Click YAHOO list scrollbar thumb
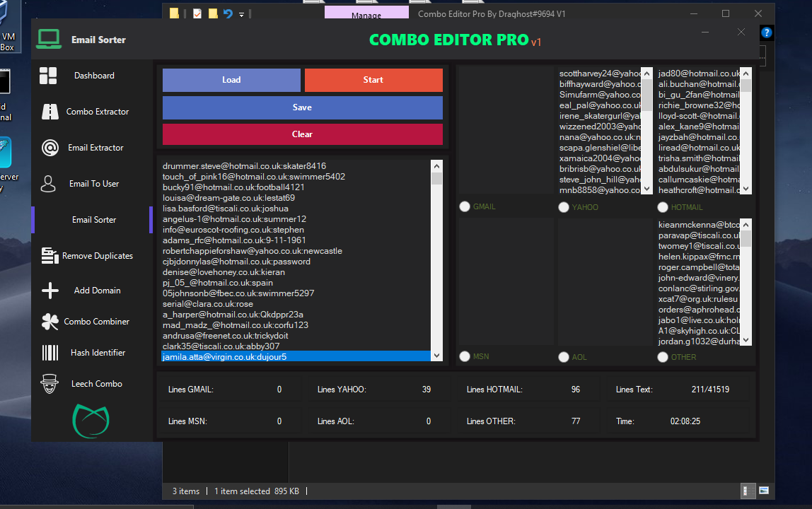The height and width of the screenshot is (509, 812). (646, 95)
